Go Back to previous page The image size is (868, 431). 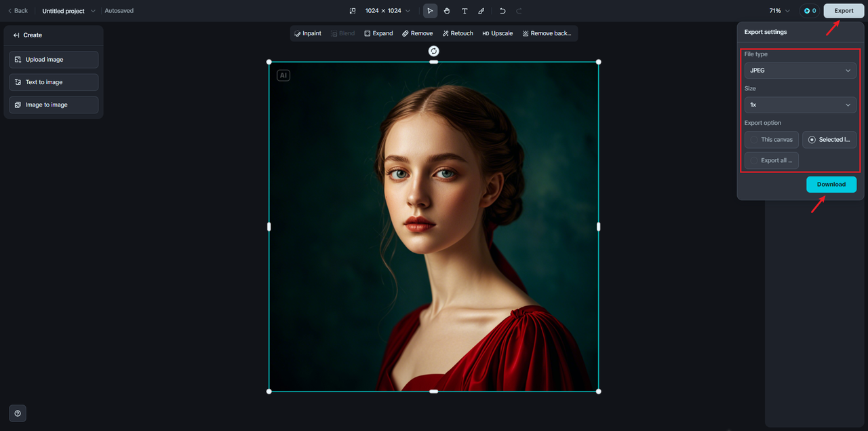(x=18, y=11)
